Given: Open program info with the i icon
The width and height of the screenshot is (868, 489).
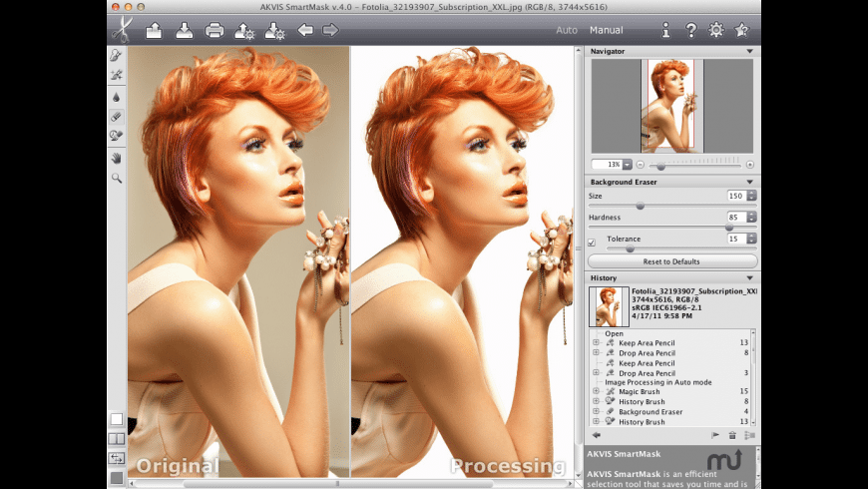Looking at the screenshot, I should (x=665, y=30).
